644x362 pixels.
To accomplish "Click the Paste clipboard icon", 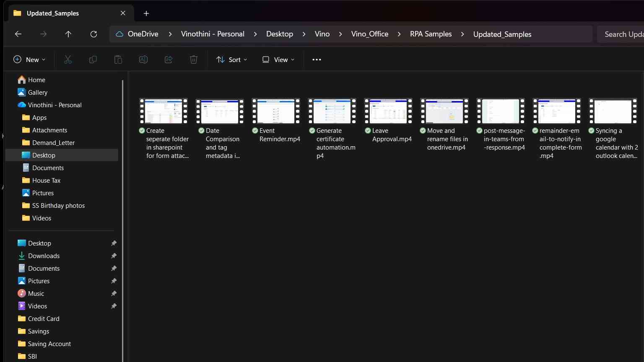I will click(x=118, y=59).
